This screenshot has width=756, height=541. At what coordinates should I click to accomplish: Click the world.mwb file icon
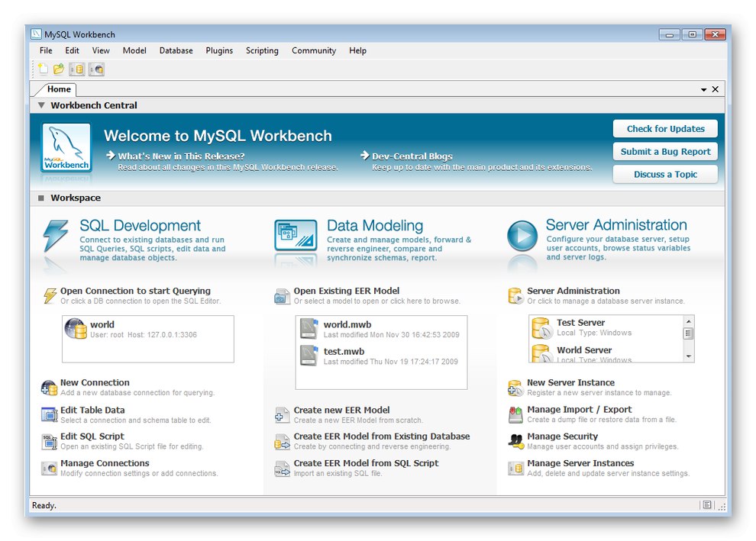pos(309,329)
